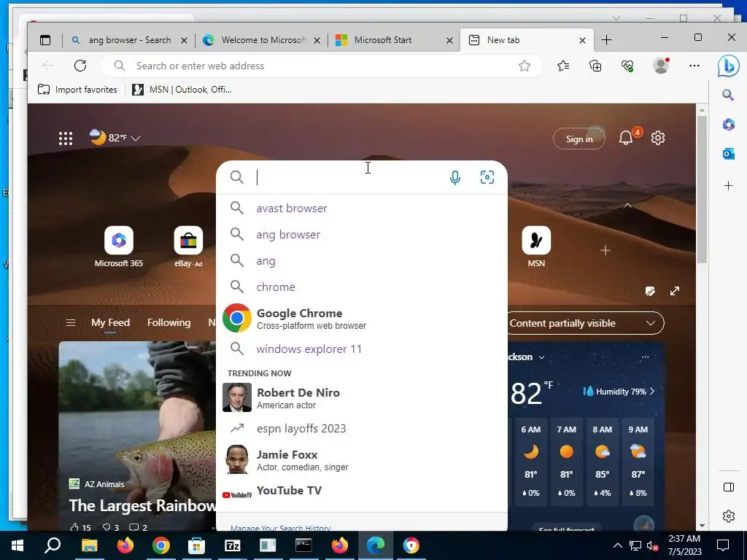Open Google Chrome from taskbar
747x560 pixels.
[x=161, y=545]
